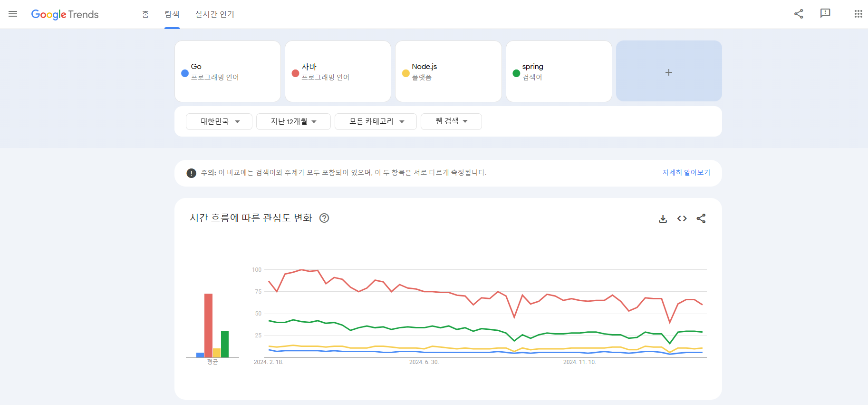Click the warning notice icon
Screen dimensions: 868x405
[x=191, y=173]
